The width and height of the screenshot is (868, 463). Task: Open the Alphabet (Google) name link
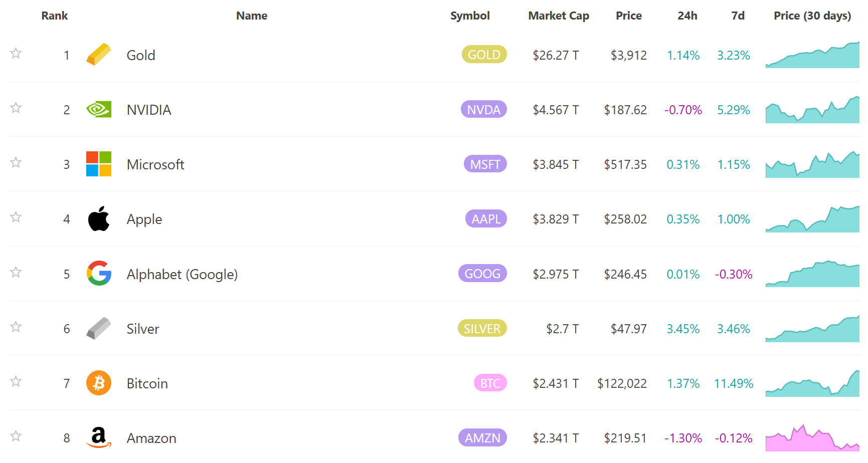182,274
